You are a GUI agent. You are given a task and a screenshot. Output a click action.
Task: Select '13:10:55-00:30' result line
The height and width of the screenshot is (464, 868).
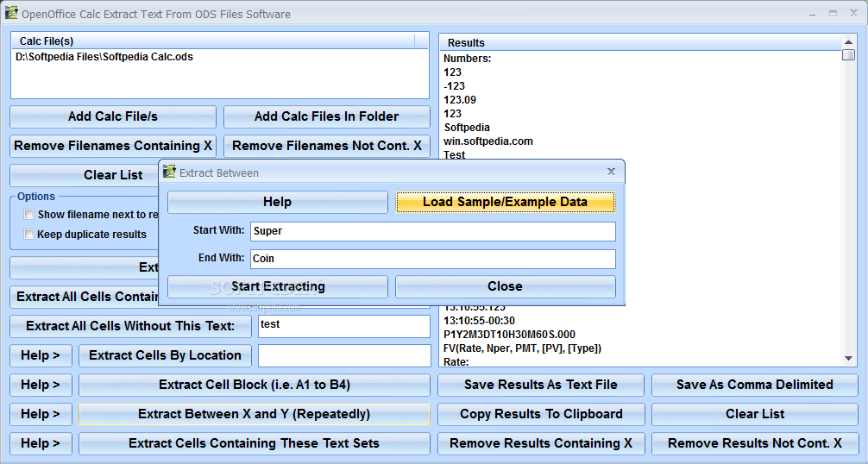(479, 321)
